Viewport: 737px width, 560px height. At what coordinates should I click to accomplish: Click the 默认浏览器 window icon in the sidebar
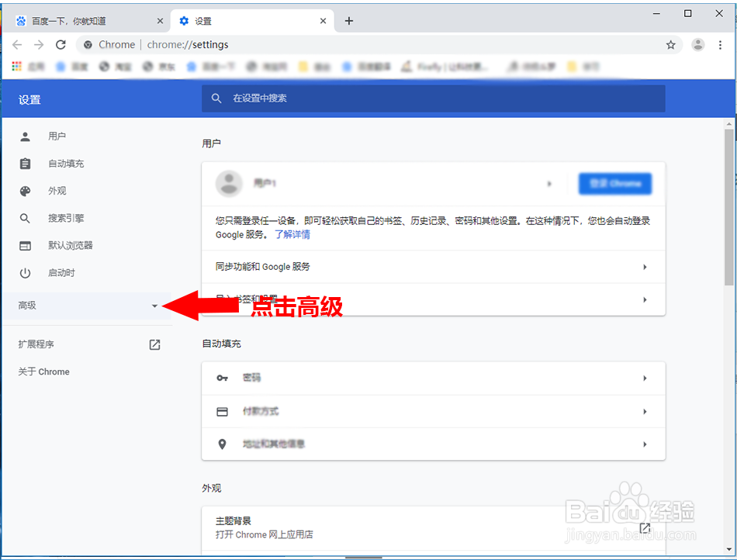tap(26, 246)
